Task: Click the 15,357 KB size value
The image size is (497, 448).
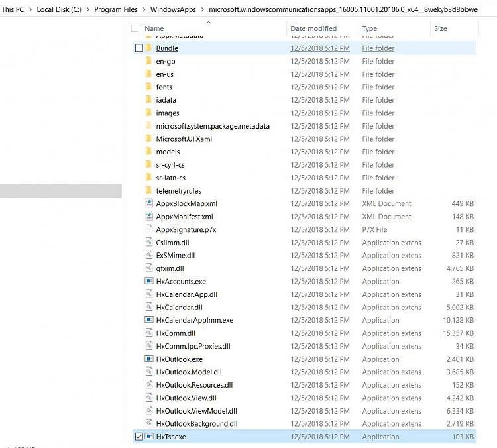Action: click(459, 333)
